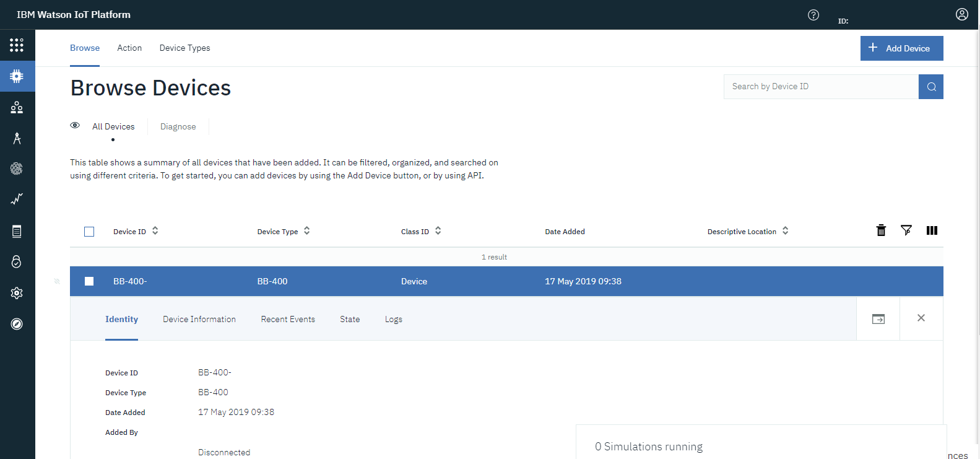This screenshot has height=459, width=980.
Task: Open the Recent Events tab
Action: click(288, 319)
